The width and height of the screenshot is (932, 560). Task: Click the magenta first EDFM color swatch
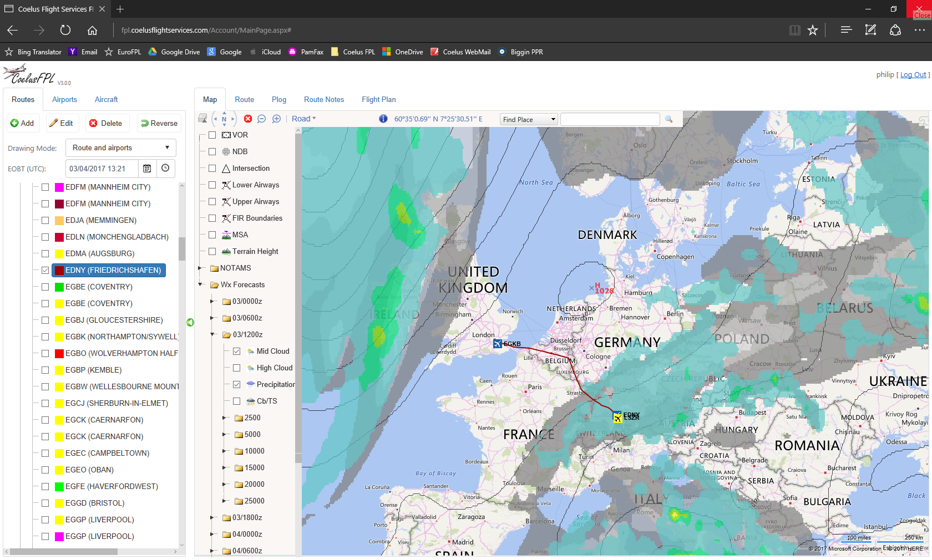pyautogui.click(x=59, y=187)
